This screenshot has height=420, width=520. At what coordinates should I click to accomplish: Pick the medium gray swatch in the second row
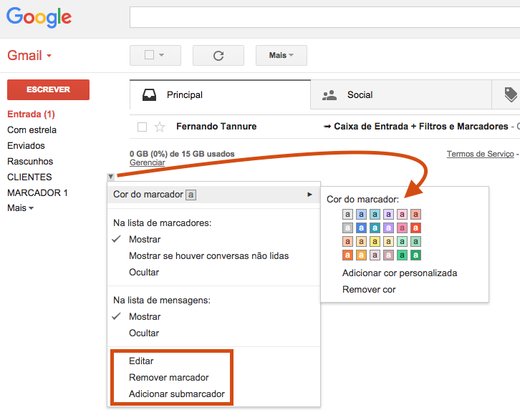click(347, 228)
